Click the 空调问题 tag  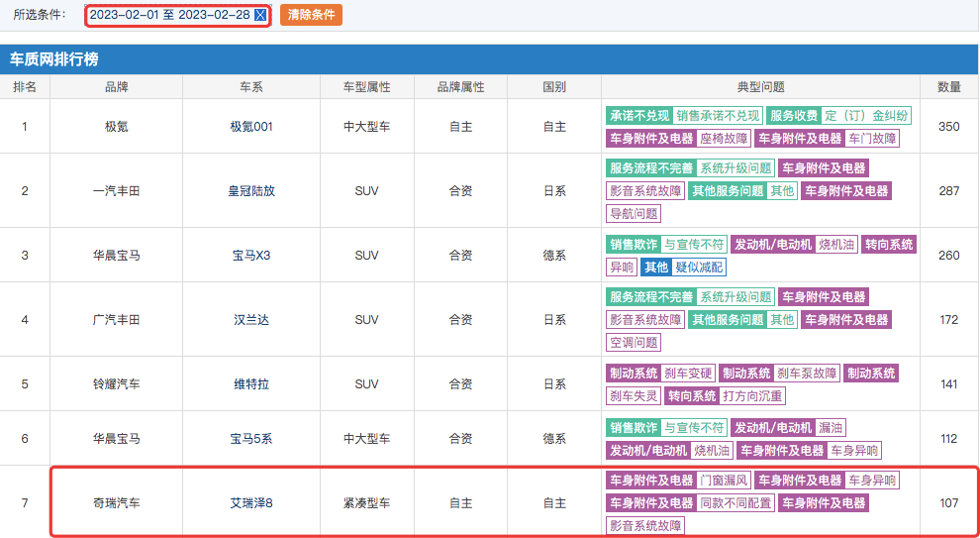(x=634, y=342)
